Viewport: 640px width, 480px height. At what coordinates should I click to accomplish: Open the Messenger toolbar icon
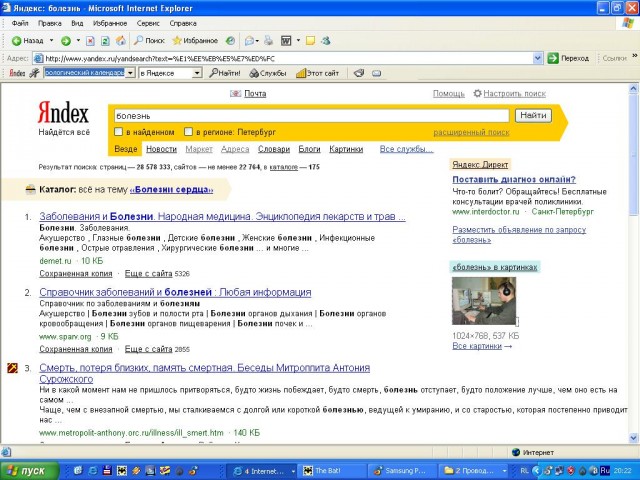[326, 41]
